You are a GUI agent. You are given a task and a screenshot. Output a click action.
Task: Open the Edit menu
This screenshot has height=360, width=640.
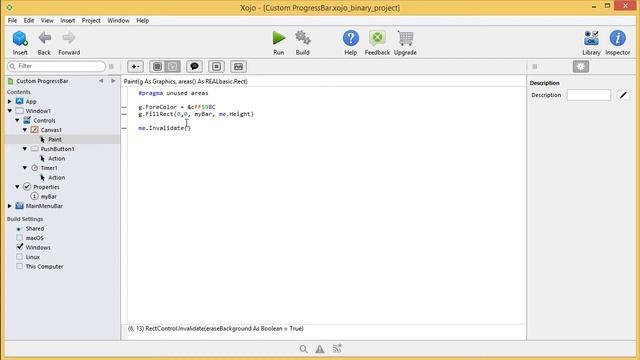29,20
